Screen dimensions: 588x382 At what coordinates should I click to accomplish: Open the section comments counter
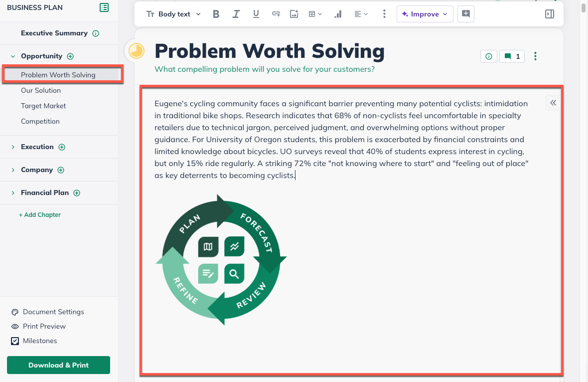(512, 56)
